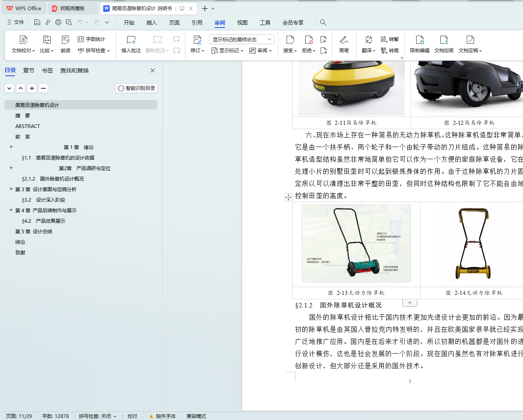Collapse the 第 3 章 设计草图与定稿分析 section
Screen dimensions: 523x420
pyautogui.click(x=11, y=189)
